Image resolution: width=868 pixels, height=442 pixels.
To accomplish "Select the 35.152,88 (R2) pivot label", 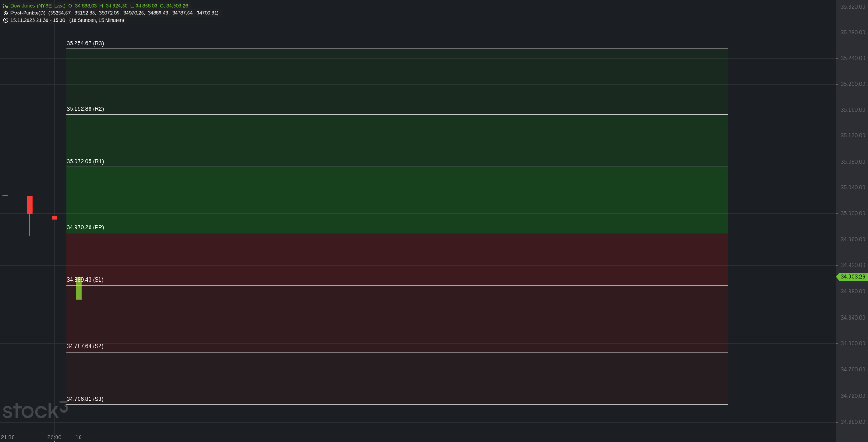I will click(x=85, y=109).
